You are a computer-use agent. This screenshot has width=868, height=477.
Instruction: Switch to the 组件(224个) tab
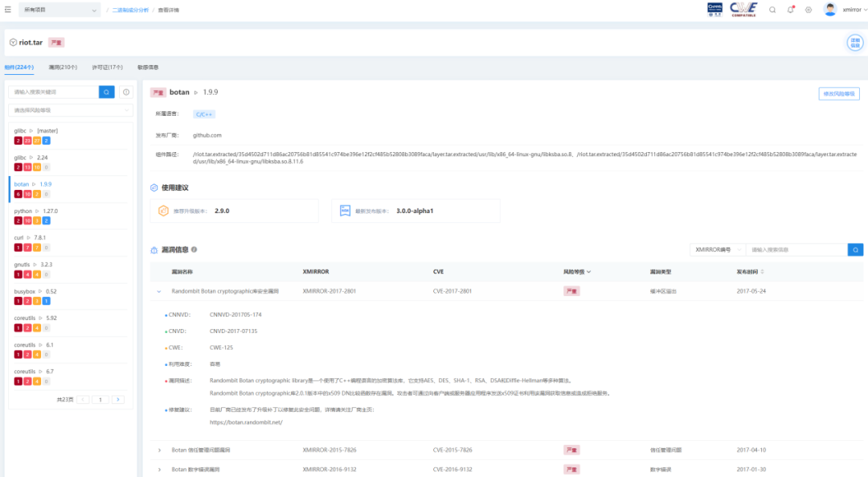[x=18, y=68]
